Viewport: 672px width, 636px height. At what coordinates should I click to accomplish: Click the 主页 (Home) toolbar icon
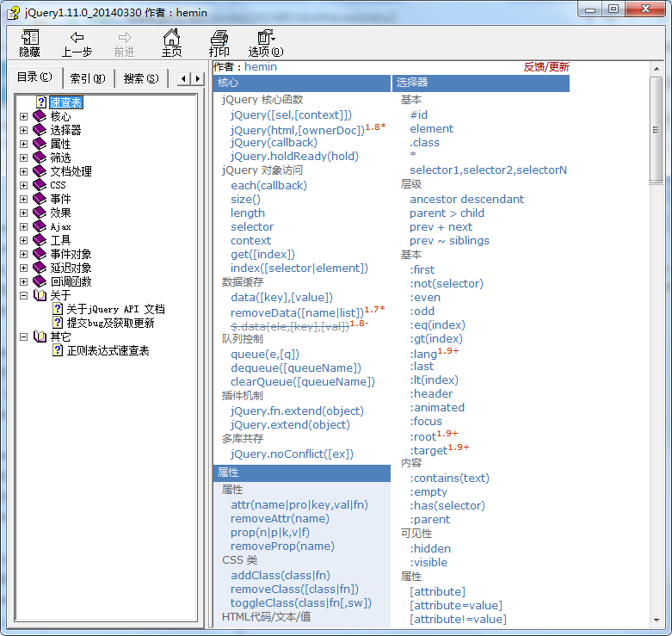(172, 37)
